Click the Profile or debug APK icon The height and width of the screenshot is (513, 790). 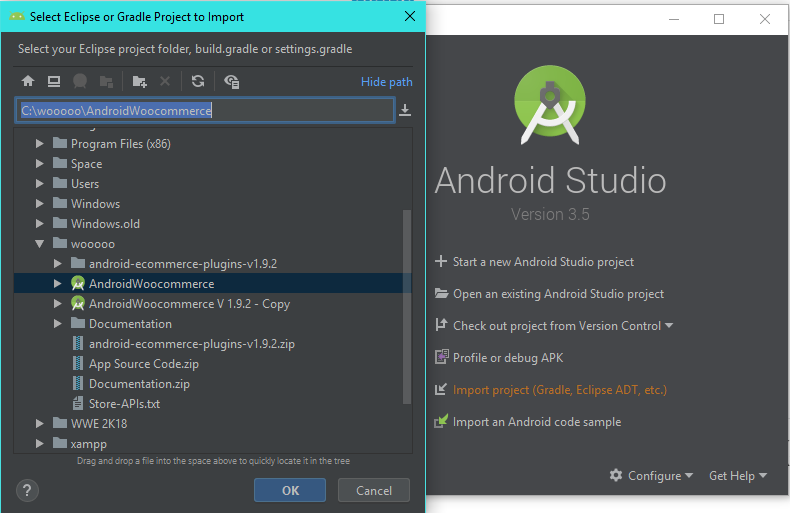[x=441, y=357]
